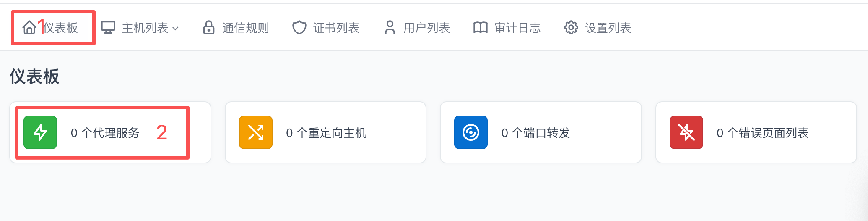This screenshot has width=868, height=221.
Task: Expand the 主机列表 dropdown chevron
Action: tap(176, 29)
